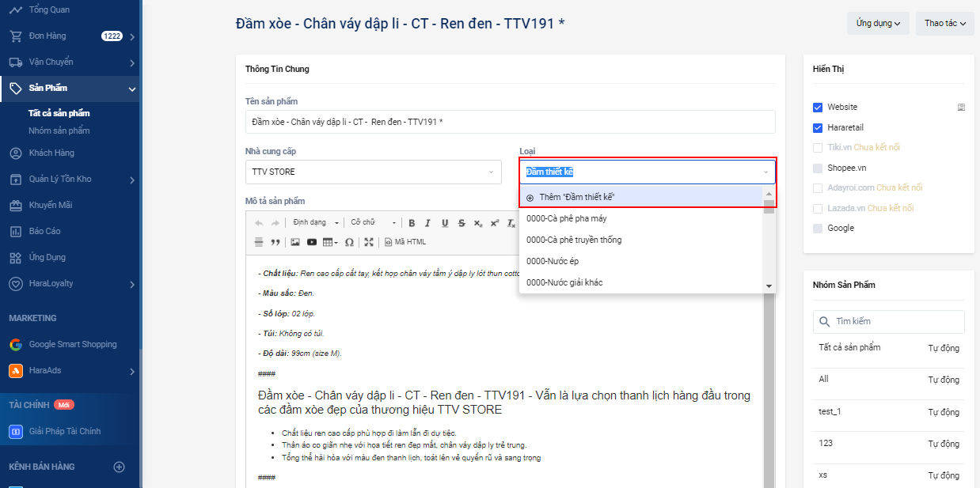Toggle bold formatting in editor
This screenshot has height=488, width=980.
tap(412, 223)
